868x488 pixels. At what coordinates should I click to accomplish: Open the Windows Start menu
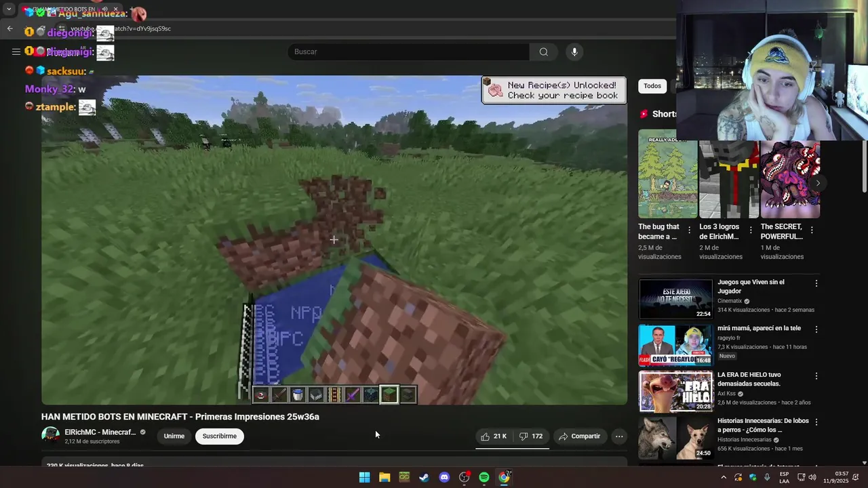[364, 477]
